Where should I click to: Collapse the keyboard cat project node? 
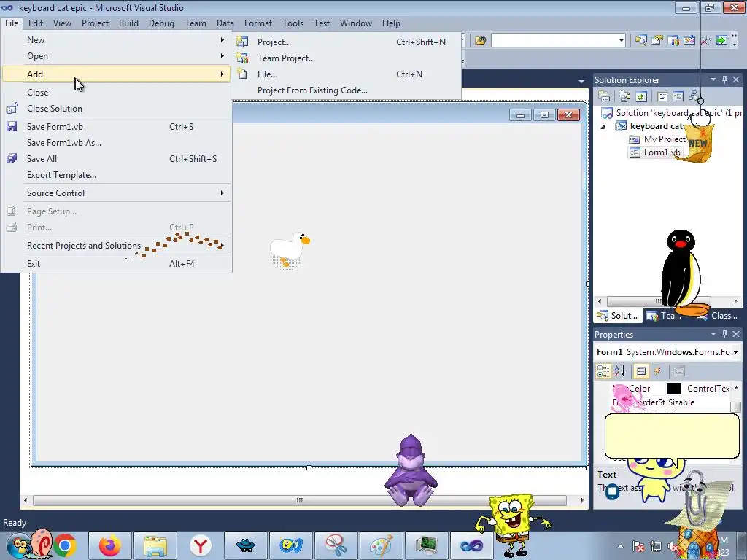(603, 127)
